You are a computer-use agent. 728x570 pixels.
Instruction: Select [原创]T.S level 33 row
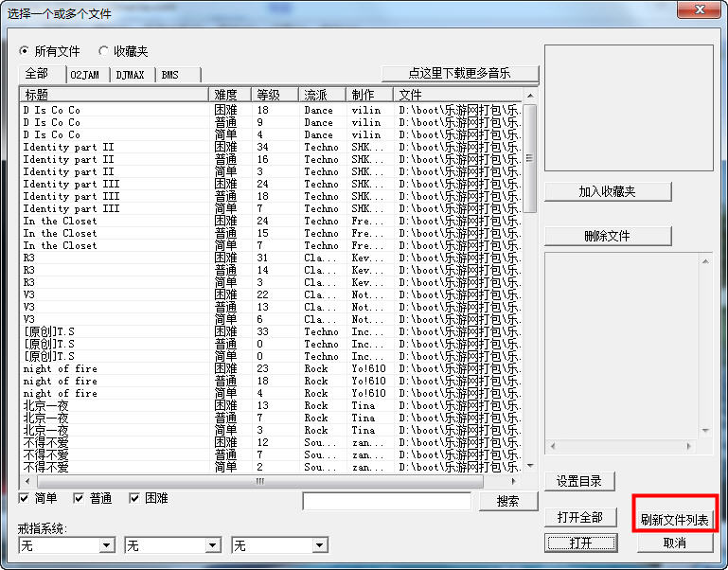point(272,331)
